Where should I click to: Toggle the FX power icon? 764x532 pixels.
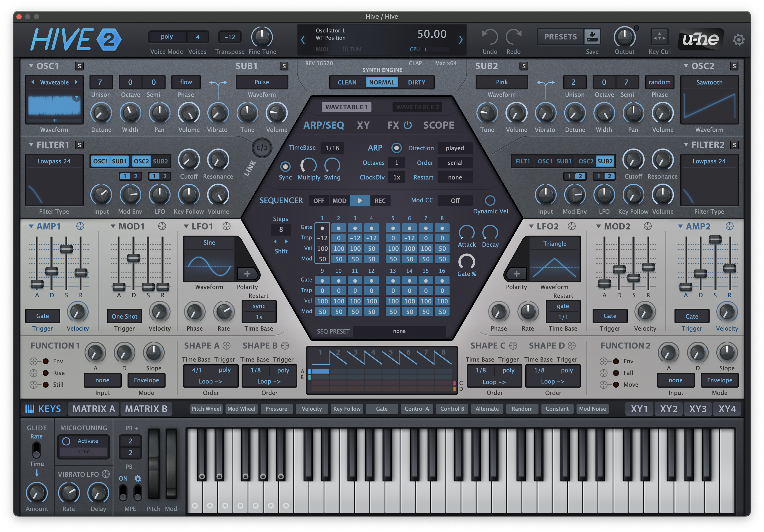point(408,125)
